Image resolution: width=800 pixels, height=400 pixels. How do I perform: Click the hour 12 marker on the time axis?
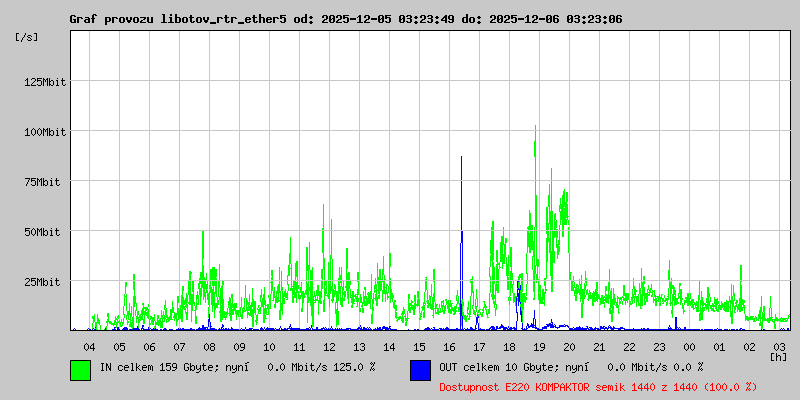pos(329,346)
